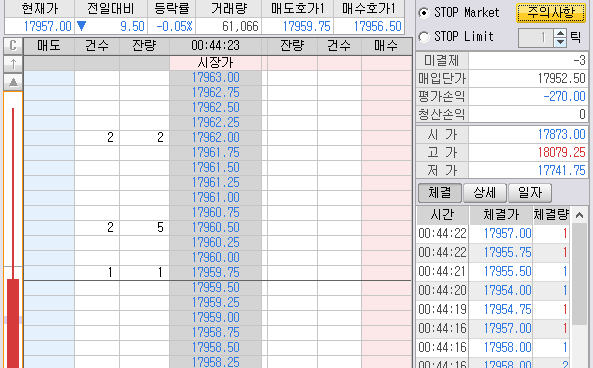Viewport: 593px width, 368px height.
Task: Click the thin up-arrow icon button
Action: pyautogui.click(x=13, y=64)
